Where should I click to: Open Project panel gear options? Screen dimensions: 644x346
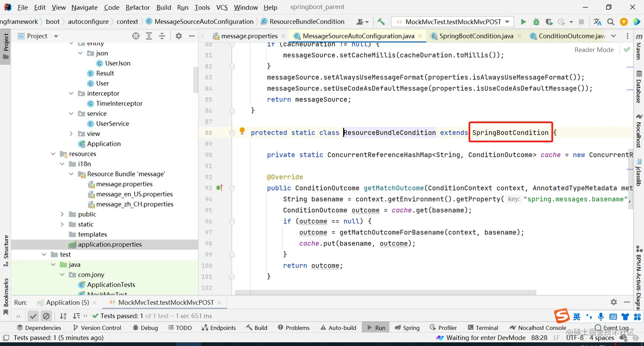click(178, 36)
